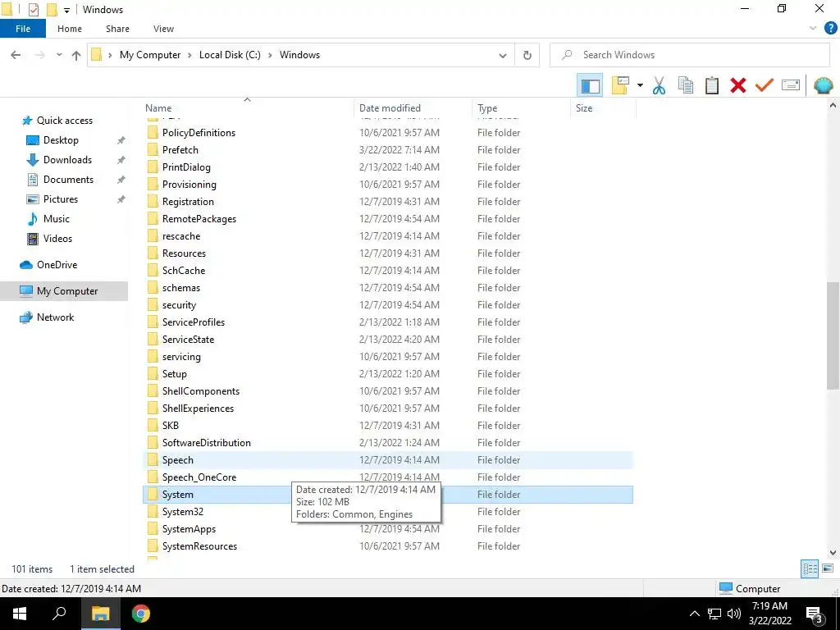
Task: Click the Cut scissors icon
Action: click(x=659, y=85)
